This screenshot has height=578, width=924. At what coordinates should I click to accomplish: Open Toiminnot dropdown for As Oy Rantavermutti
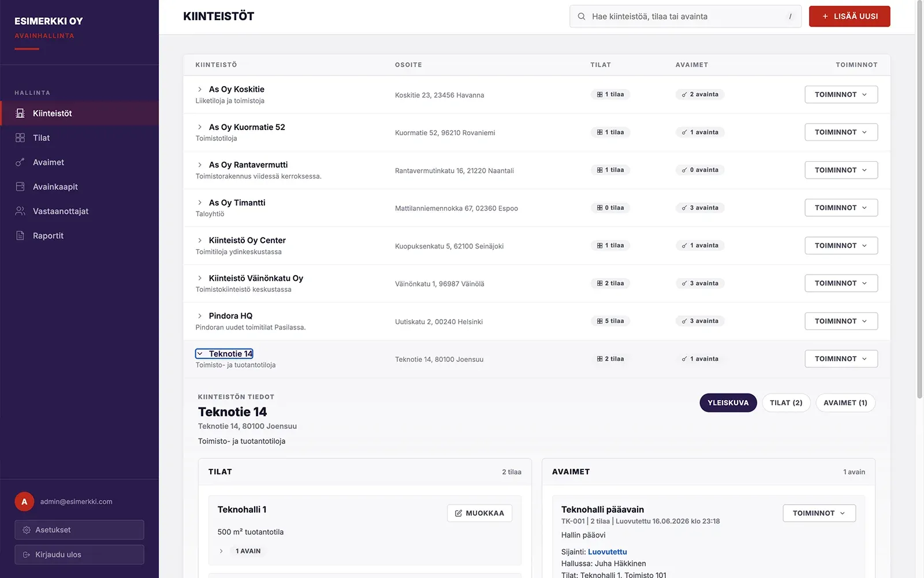coord(841,170)
